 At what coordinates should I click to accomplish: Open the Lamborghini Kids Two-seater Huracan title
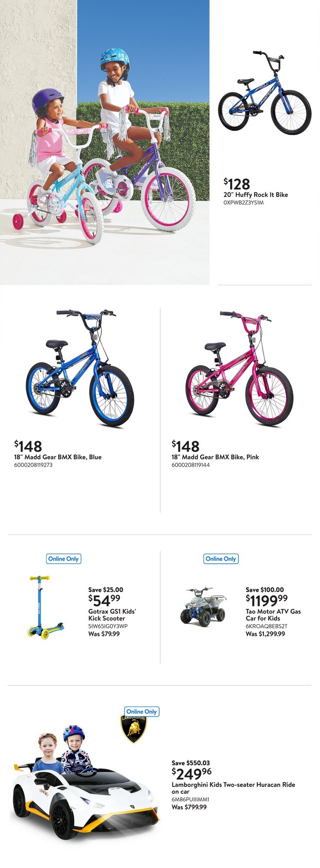click(233, 788)
